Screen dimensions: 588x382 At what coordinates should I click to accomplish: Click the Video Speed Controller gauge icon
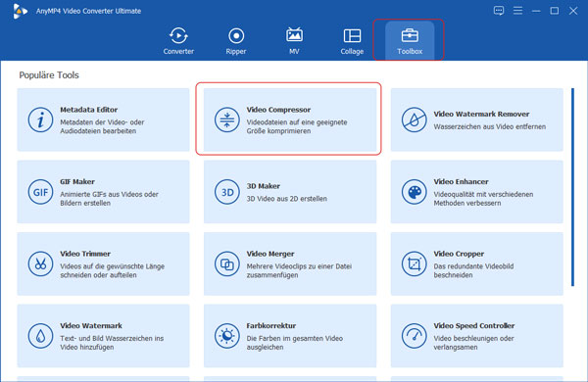414,336
